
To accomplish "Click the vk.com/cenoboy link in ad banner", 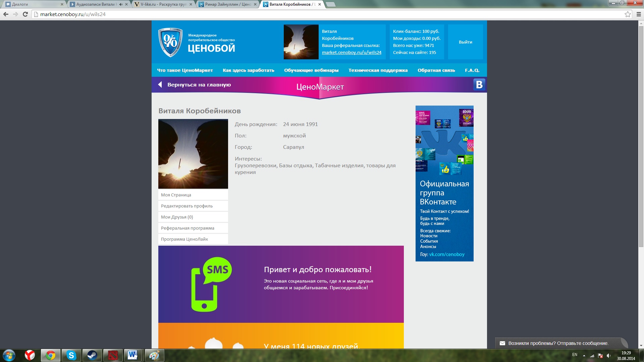I will click(447, 254).
